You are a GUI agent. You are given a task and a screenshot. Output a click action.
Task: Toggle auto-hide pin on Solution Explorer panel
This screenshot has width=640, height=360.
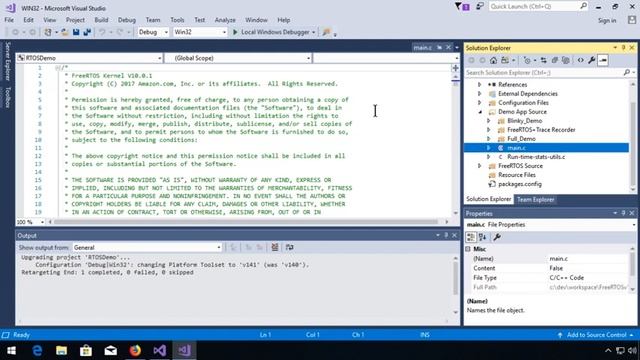point(623,48)
